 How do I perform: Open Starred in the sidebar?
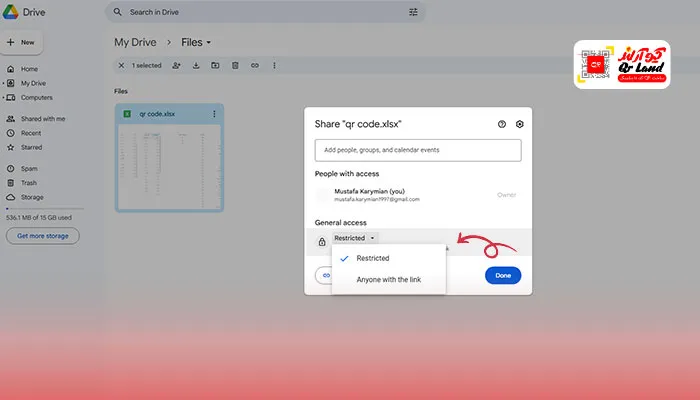pyautogui.click(x=31, y=147)
